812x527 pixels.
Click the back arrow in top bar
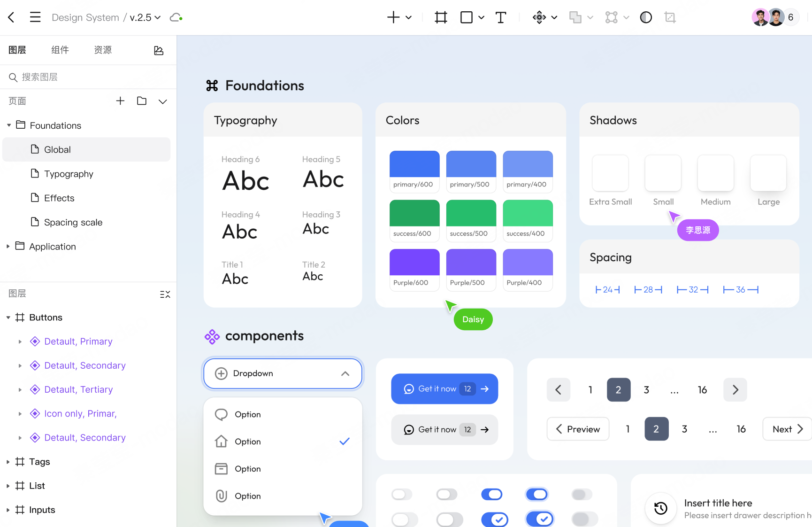click(11, 17)
